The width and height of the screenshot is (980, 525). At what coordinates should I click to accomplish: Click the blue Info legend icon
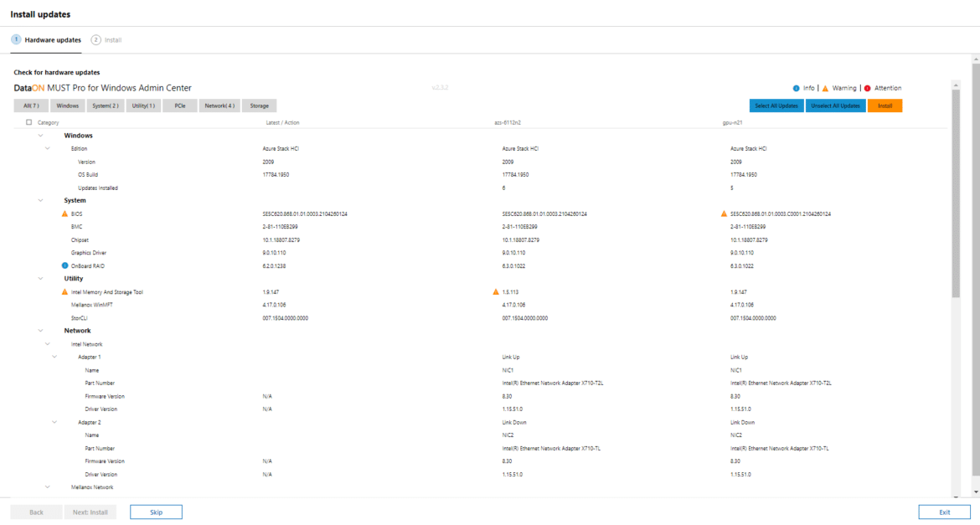(x=797, y=88)
